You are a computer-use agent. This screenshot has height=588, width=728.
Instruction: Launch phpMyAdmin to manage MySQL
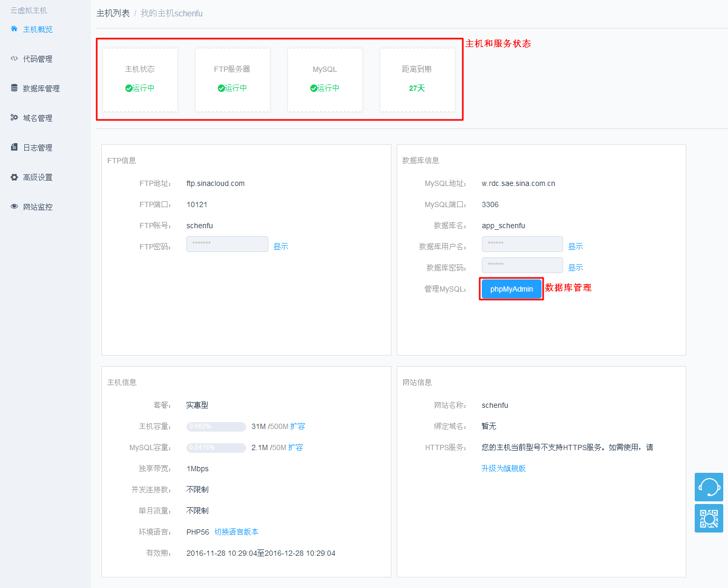click(x=511, y=289)
